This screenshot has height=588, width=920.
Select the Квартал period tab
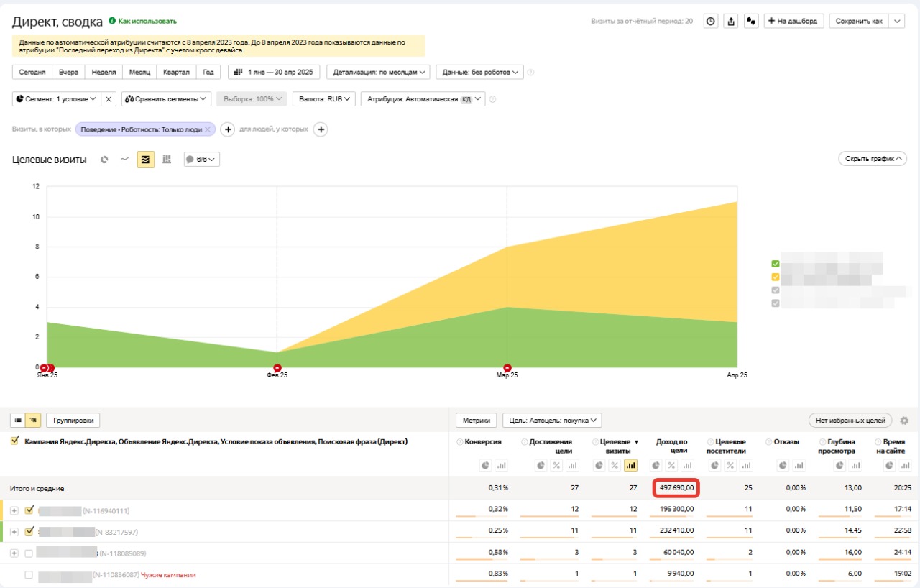coord(176,73)
